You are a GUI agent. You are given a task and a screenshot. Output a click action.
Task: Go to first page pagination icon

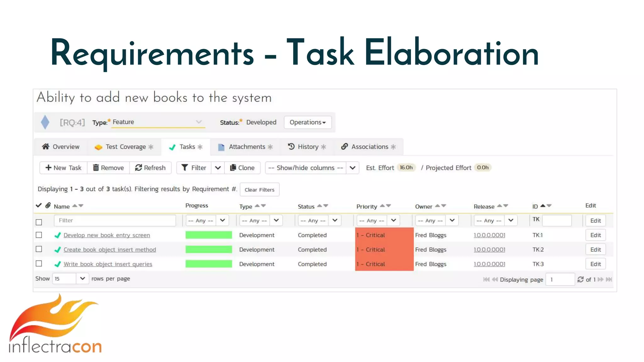click(486, 279)
